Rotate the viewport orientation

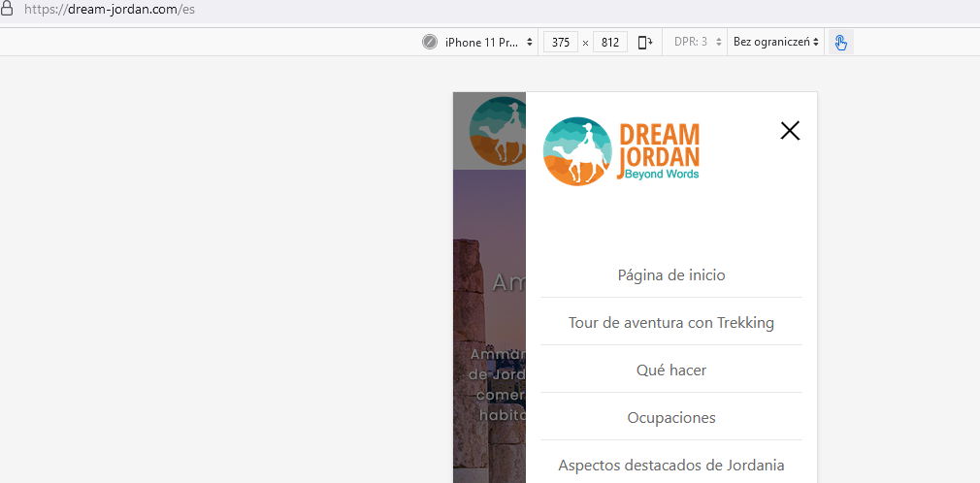(x=644, y=43)
